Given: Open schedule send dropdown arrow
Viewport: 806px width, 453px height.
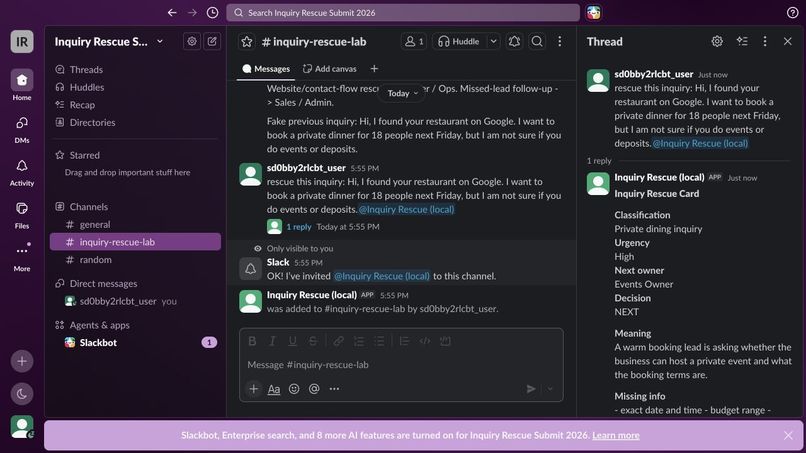Looking at the screenshot, I should pos(550,389).
